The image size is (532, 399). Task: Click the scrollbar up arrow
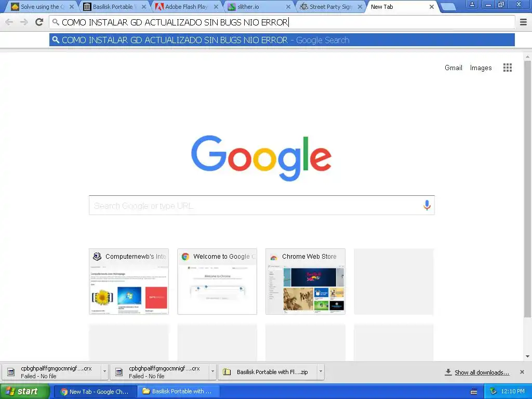tap(527, 57)
